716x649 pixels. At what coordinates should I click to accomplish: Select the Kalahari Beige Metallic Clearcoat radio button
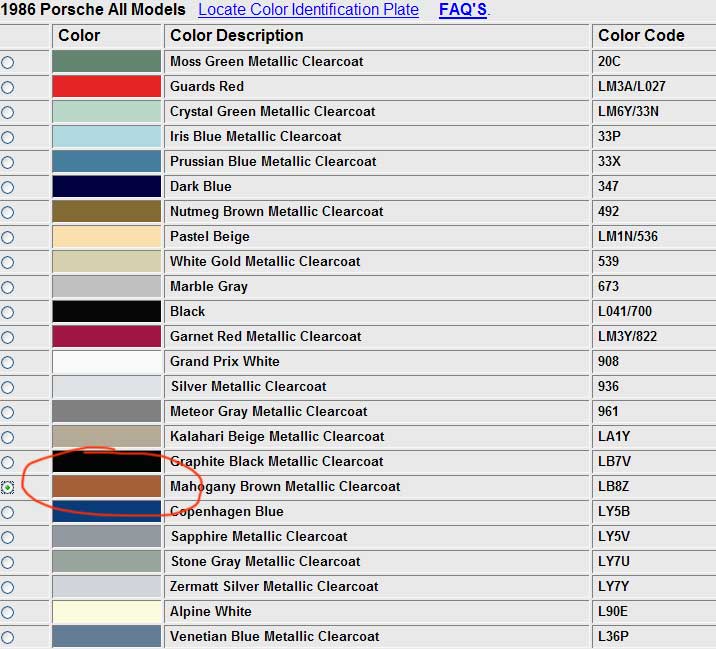pos(7,438)
